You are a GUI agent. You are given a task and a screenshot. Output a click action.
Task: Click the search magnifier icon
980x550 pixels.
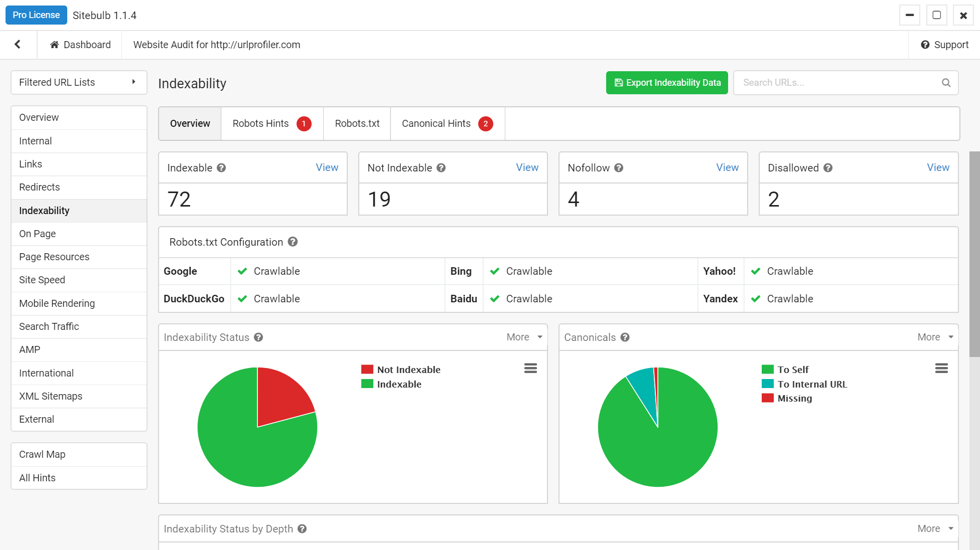(x=946, y=83)
